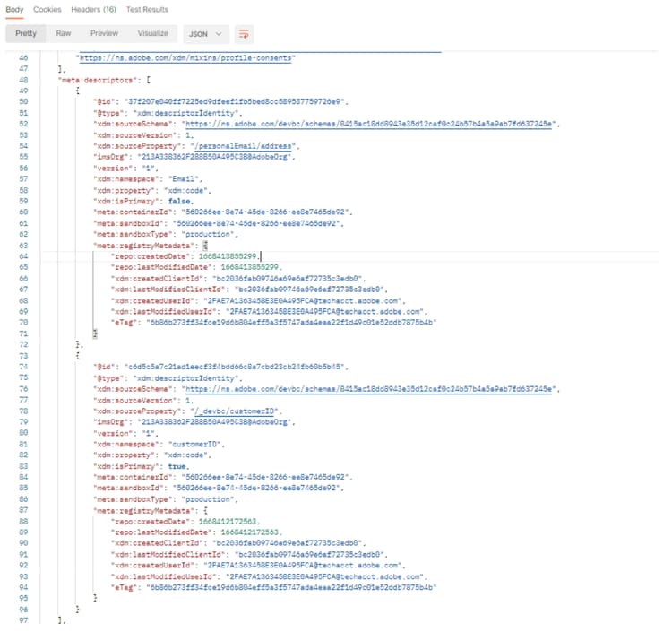This screenshot has width=672, height=632.
Task: Click the xdm:createdClientId value on line 90
Action: point(287,543)
